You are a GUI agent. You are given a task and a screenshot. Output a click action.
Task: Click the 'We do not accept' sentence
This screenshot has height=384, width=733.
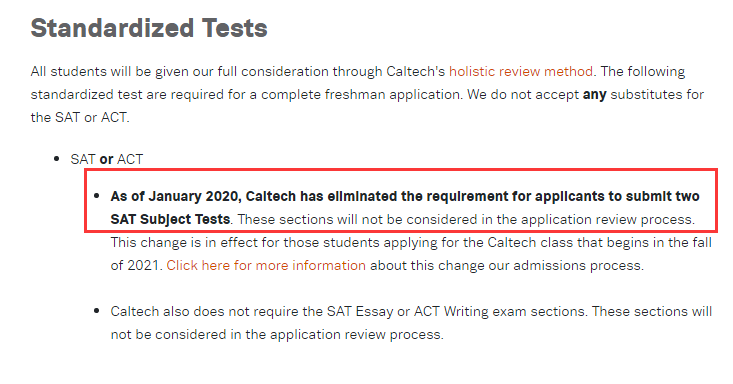(585, 95)
